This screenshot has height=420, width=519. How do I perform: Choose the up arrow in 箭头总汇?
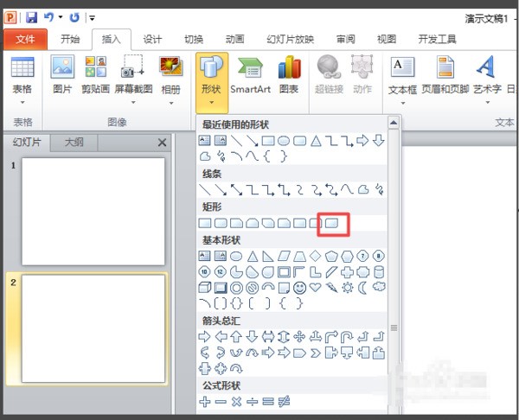tap(236, 337)
